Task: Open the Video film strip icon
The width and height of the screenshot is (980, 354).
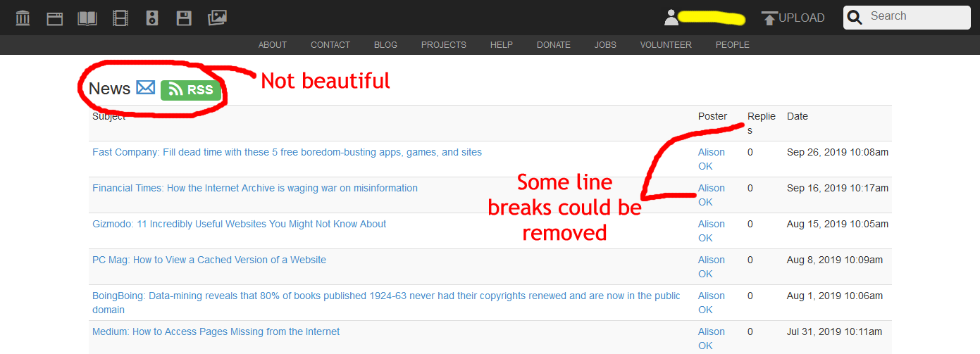Action: (120, 18)
